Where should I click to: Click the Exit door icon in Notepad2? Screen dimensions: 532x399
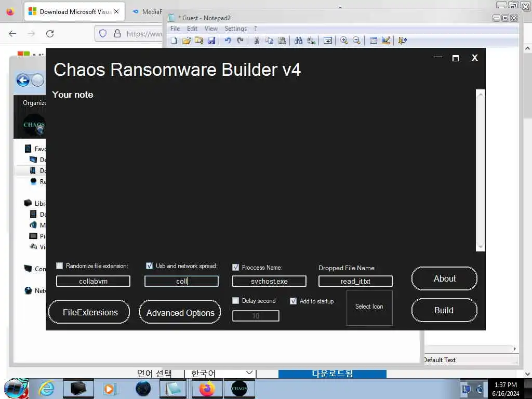coord(403,41)
